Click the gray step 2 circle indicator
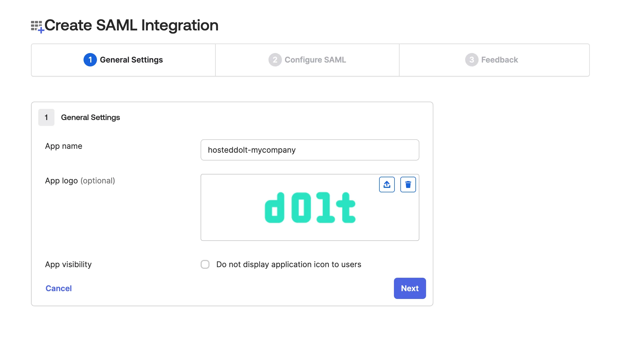 [275, 60]
